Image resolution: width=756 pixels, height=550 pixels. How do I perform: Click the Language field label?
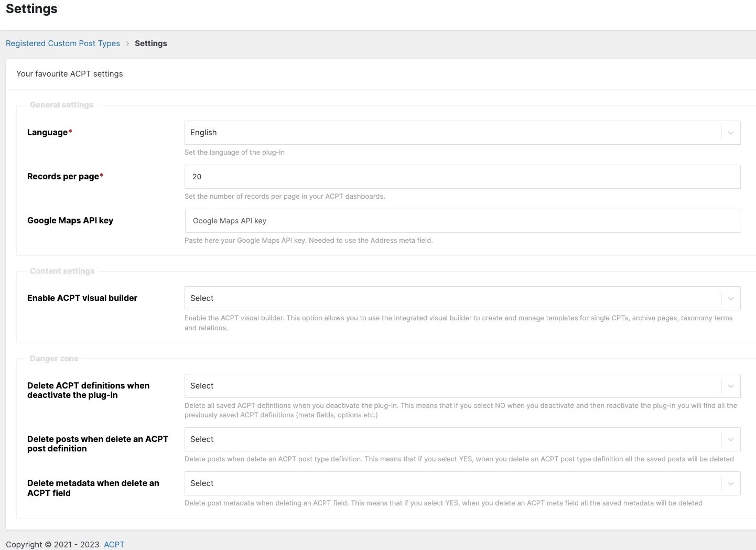click(47, 133)
